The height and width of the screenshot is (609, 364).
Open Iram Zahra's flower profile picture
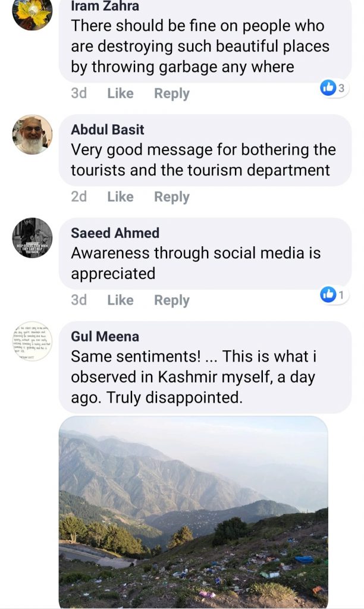[32, 12]
